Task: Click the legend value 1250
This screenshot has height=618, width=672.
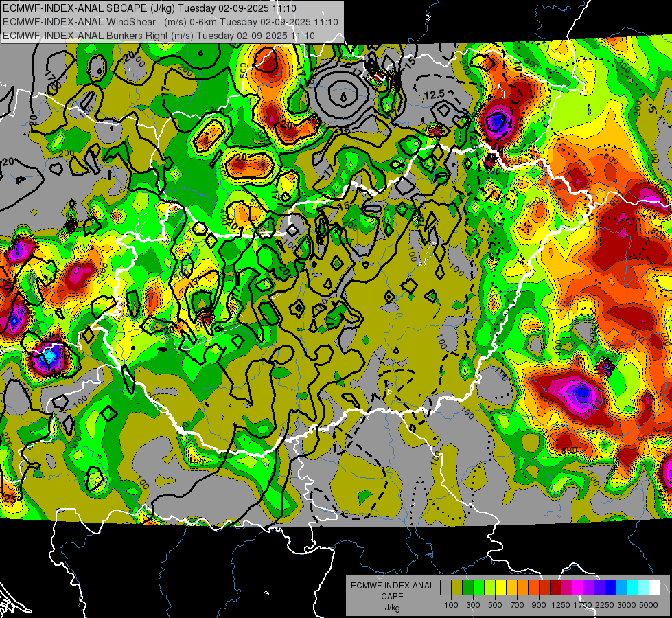Action: pos(561,605)
